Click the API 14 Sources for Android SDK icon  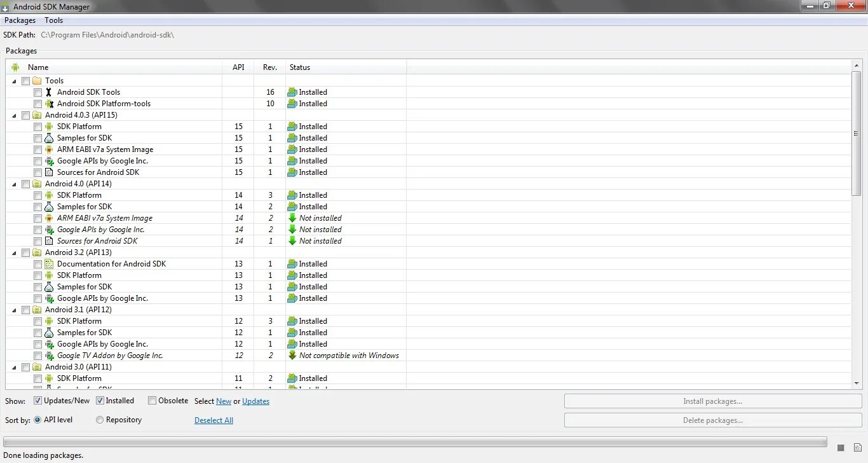[x=49, y=241]
